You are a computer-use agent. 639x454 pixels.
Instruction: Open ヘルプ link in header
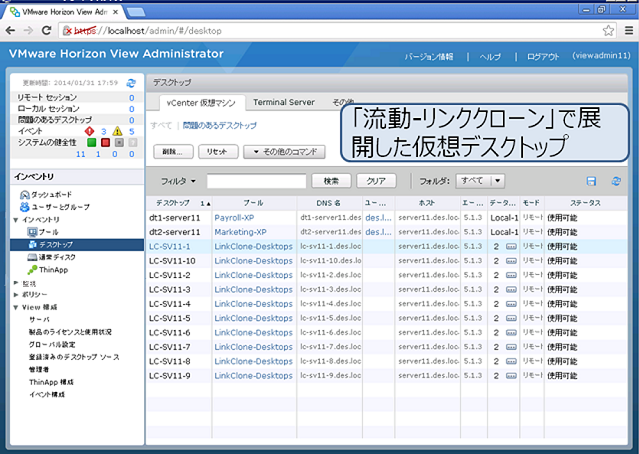tap(490, 57)
